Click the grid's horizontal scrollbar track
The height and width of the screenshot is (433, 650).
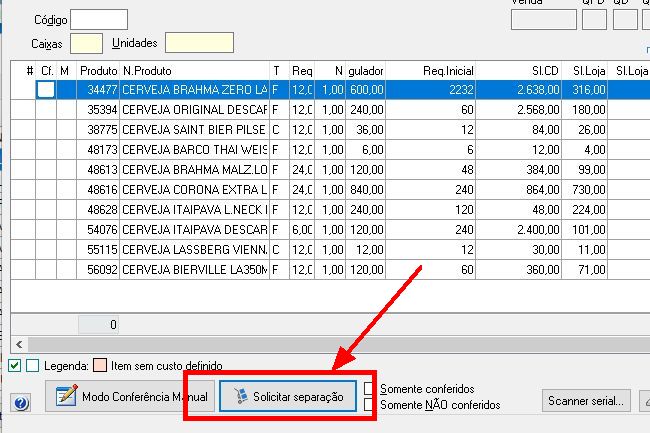point(339,344)
